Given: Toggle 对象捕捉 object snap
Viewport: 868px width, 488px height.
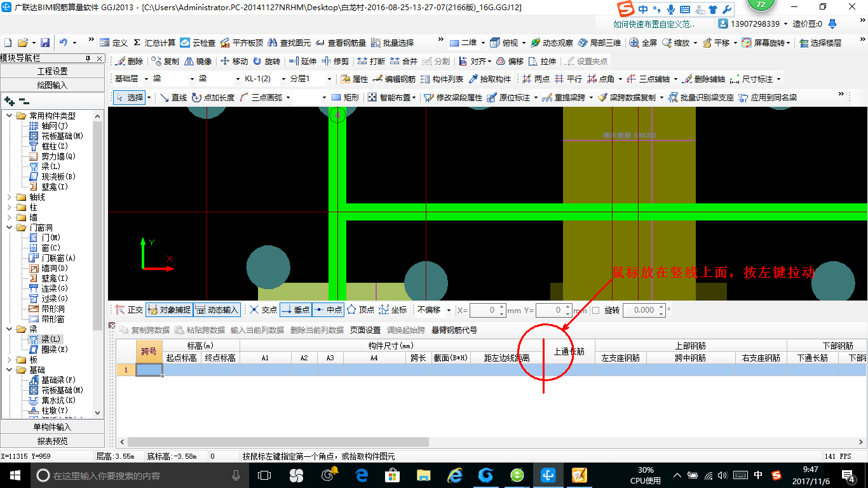Looking at the screenshot, I should pos(168,310).
